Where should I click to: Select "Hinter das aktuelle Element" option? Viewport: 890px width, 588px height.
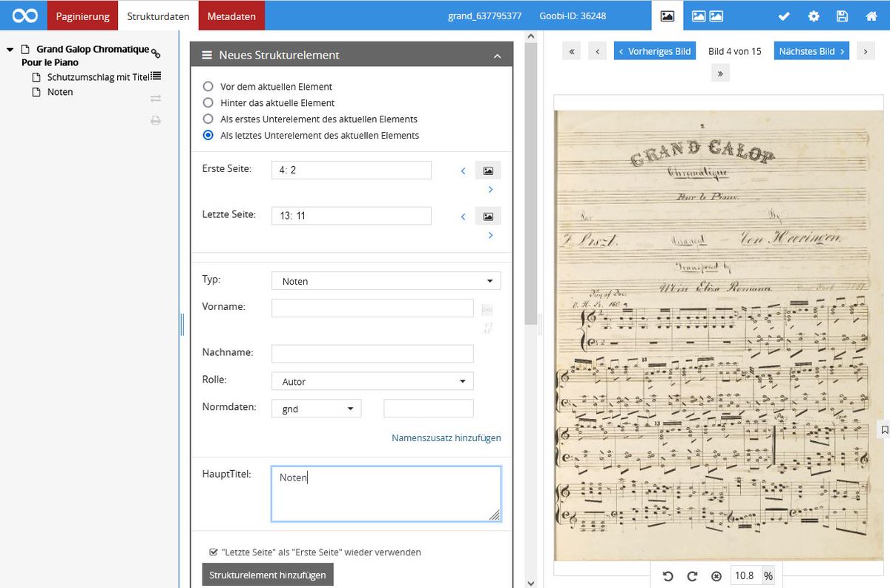208,103
